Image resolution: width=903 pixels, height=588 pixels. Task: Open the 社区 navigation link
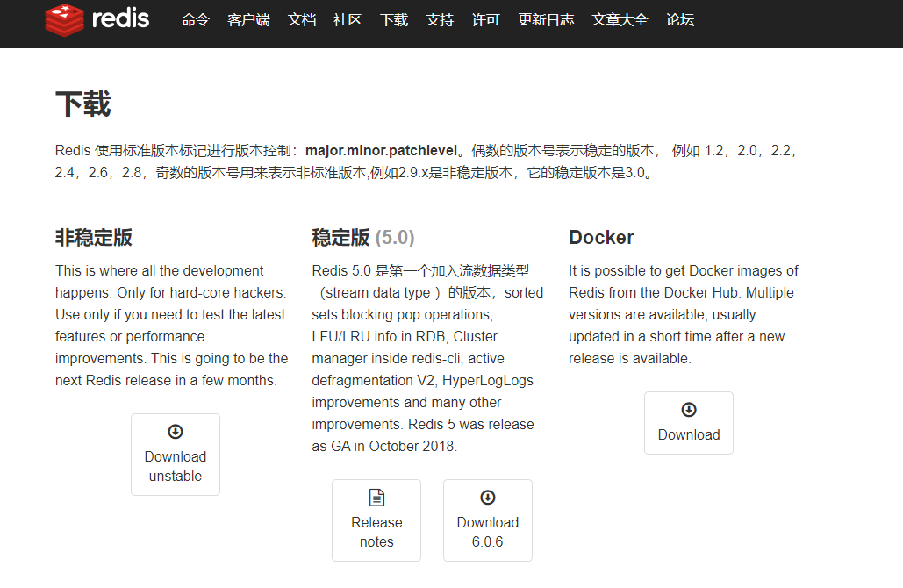click(x=348, y=20)
